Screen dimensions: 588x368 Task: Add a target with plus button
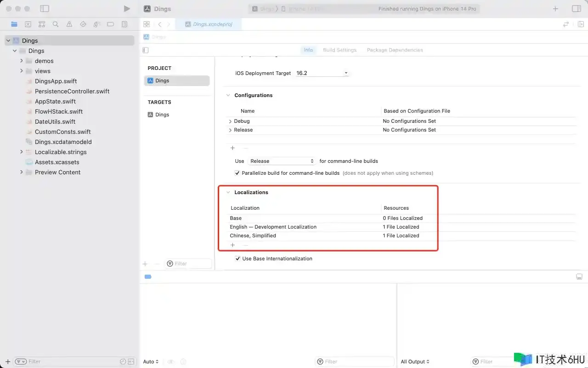pyautogui.click(x=145, y=264)
